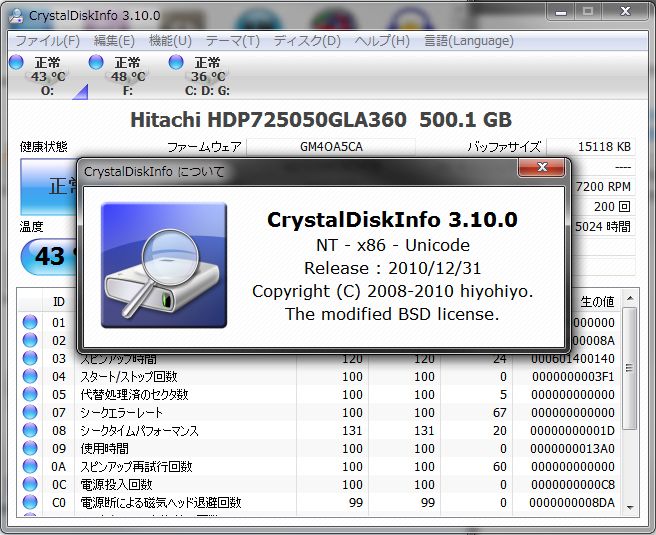656x535 pixels.
Task: Select the シークタイムパフォーマンス row
Action: [319, 430]
